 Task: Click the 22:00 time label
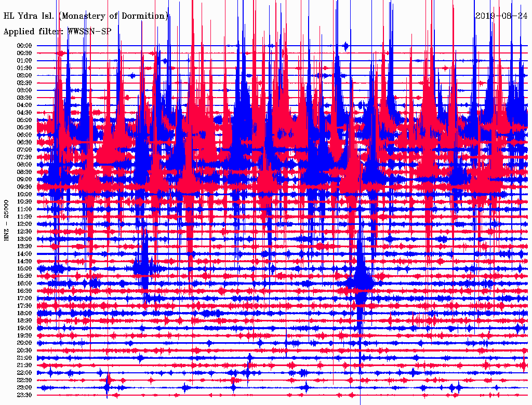24,373
